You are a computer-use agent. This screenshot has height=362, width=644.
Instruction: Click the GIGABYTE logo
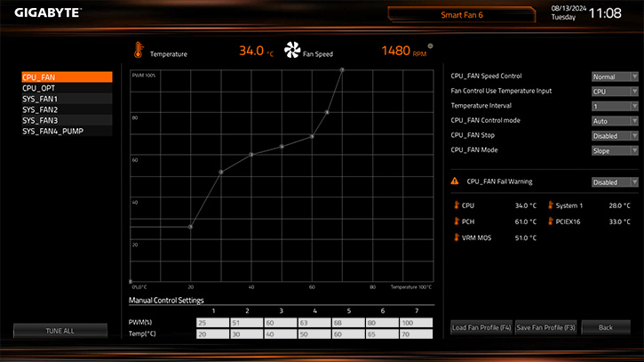pyautogui.click(x=44, y=14)
